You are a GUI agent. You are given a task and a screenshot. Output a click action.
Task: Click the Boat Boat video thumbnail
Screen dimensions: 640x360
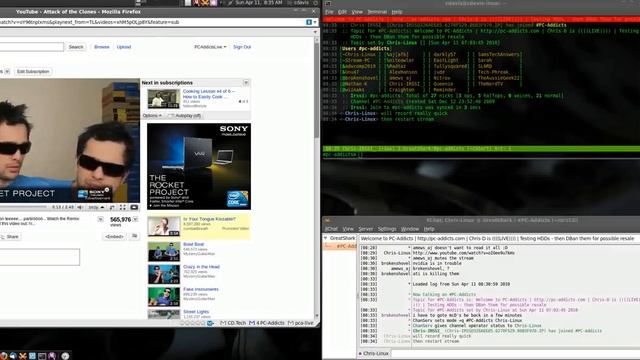tap(164, 251)
